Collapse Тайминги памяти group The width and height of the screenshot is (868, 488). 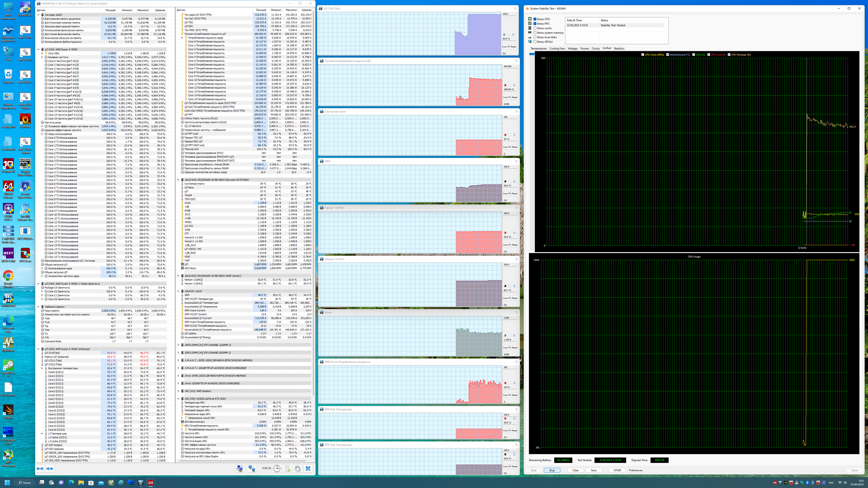point(38,307)
